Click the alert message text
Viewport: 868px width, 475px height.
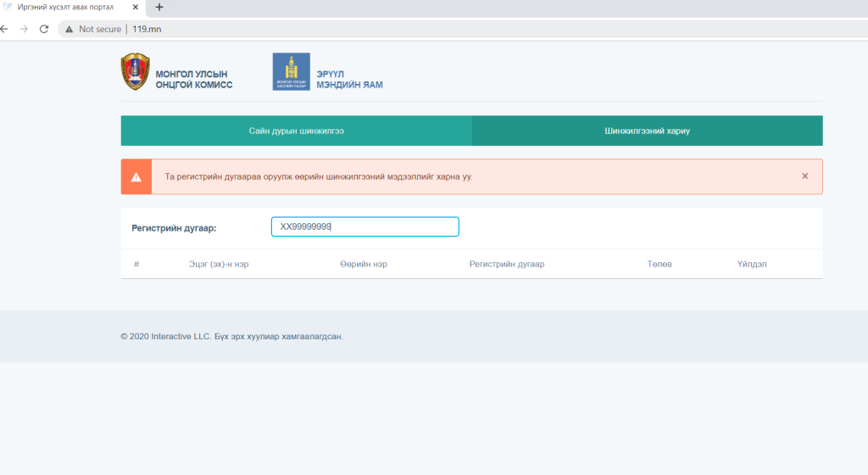(x=319, y=176)
